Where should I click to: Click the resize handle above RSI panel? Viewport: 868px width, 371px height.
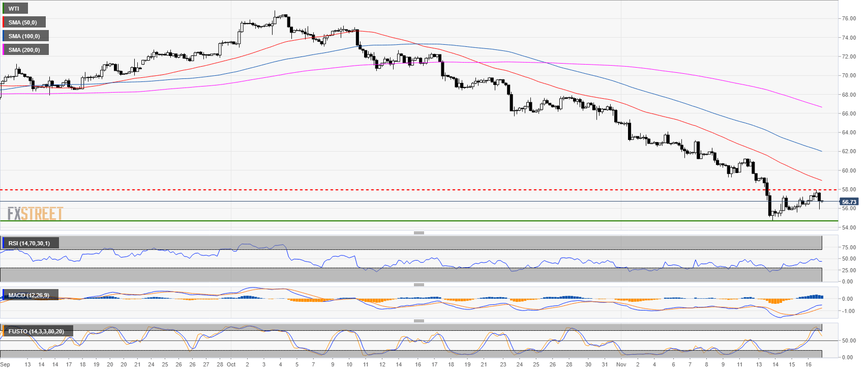pos(418,233)
